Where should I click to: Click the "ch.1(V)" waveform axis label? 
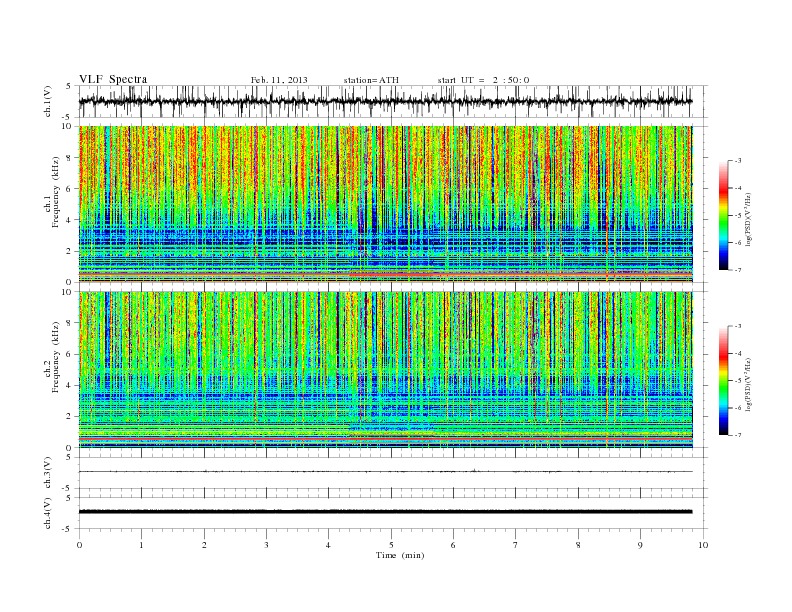[48, 101]
